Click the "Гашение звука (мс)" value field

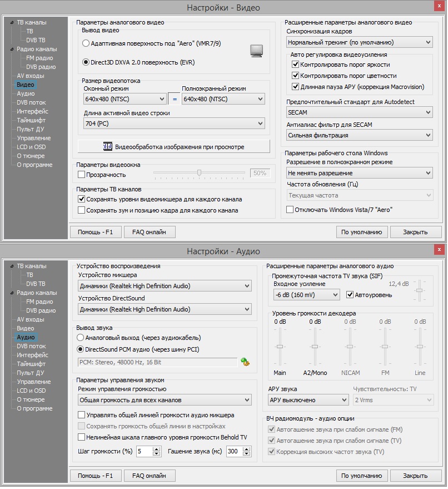232,452
